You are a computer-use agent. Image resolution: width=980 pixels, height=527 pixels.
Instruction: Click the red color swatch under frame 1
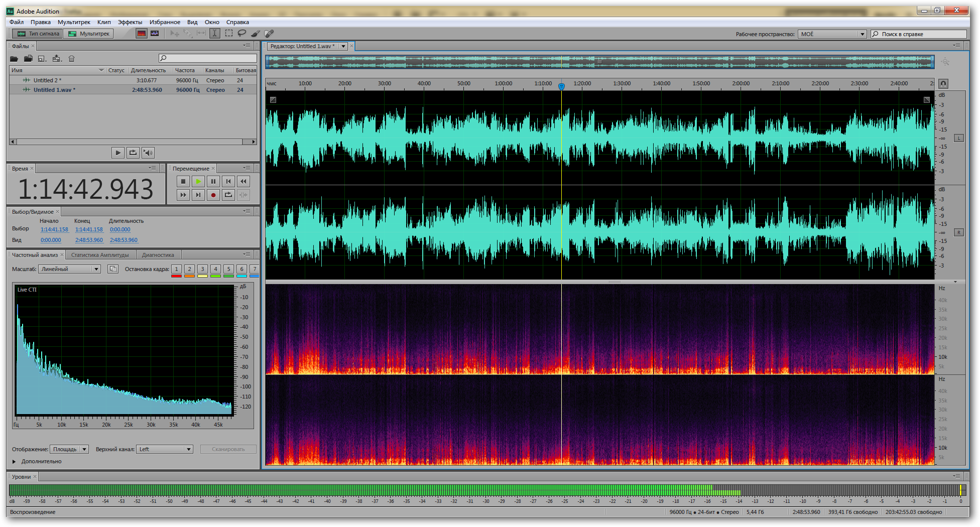coord(176,276)
